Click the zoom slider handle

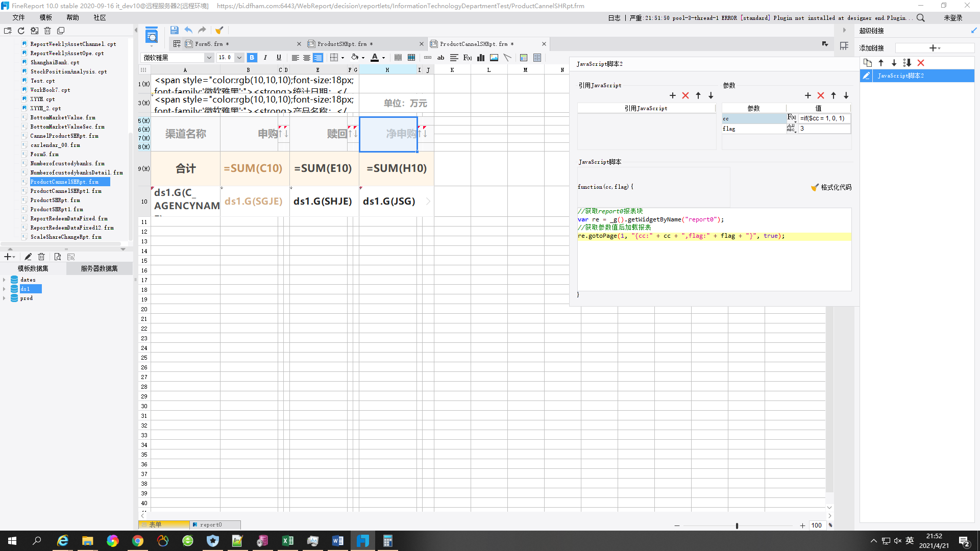coord(737,525)
